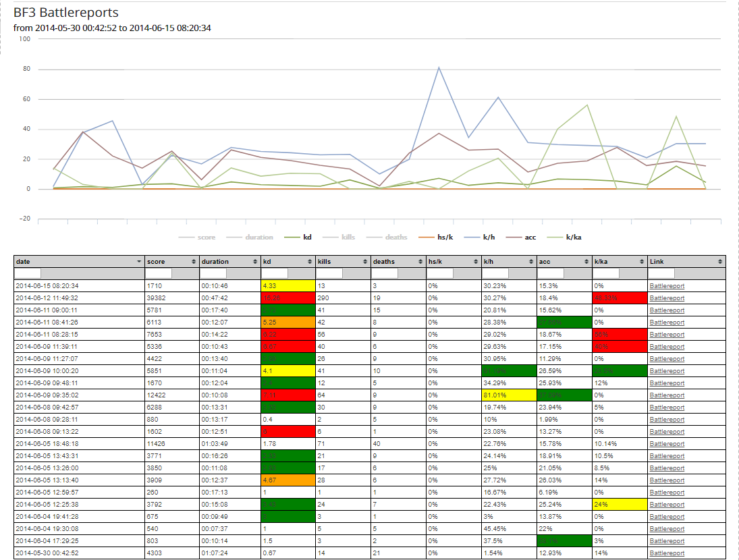Select kills cell 290
Screen dimensions: 739x560
click(x=343, y=298)
